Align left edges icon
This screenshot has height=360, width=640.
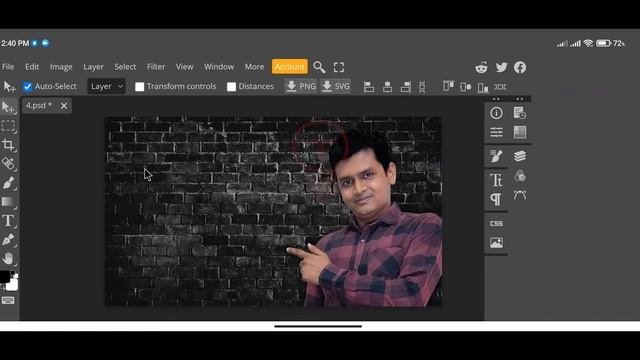click(369, 87)
